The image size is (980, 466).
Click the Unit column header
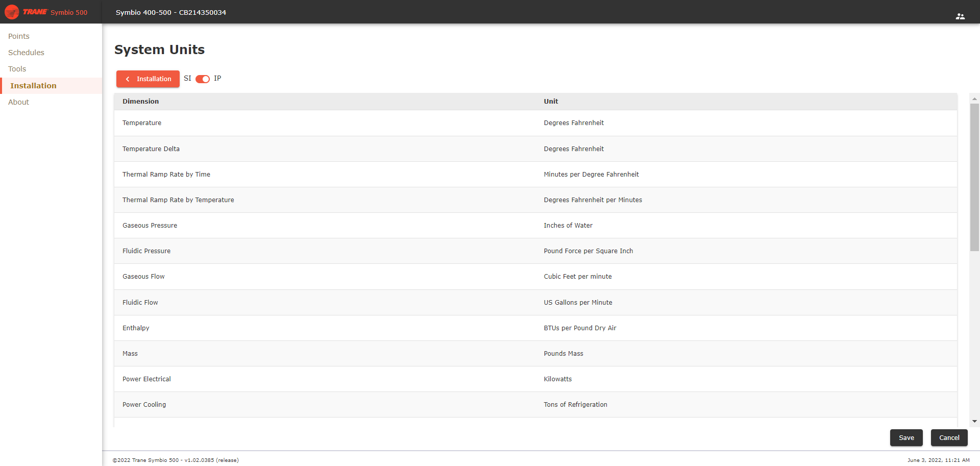(x=551, y=102)
